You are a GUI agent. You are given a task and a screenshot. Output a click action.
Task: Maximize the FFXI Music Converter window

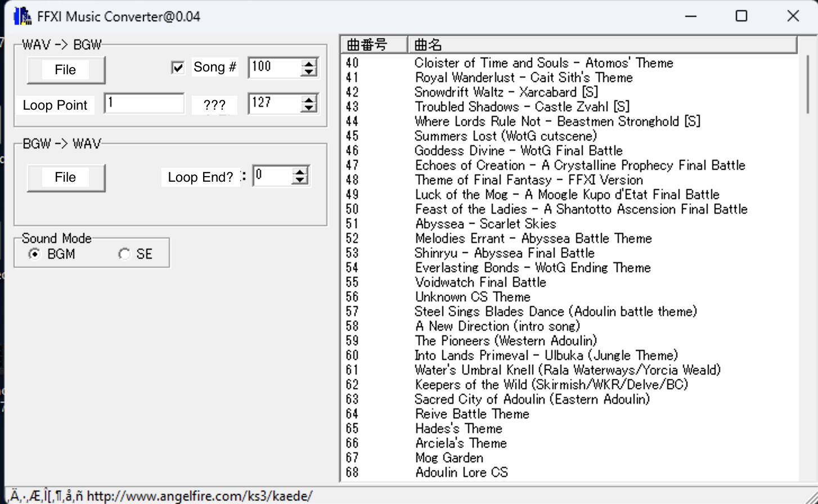(741, 16)
